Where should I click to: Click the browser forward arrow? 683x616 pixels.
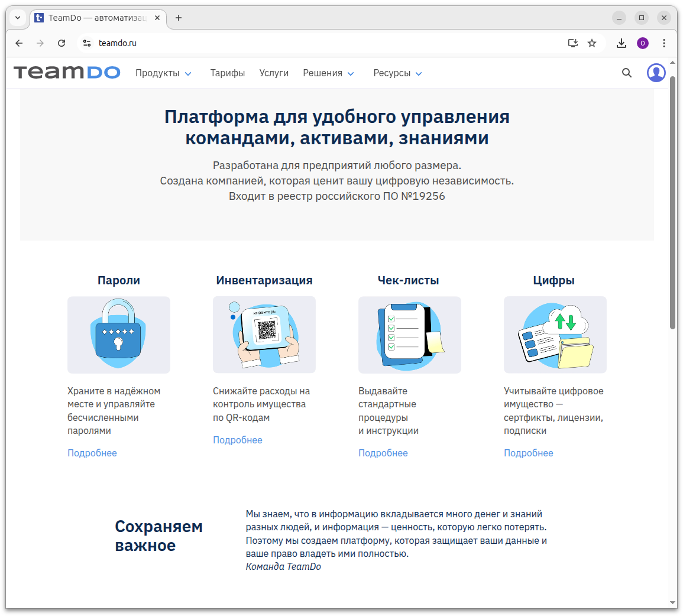[40, 43]
